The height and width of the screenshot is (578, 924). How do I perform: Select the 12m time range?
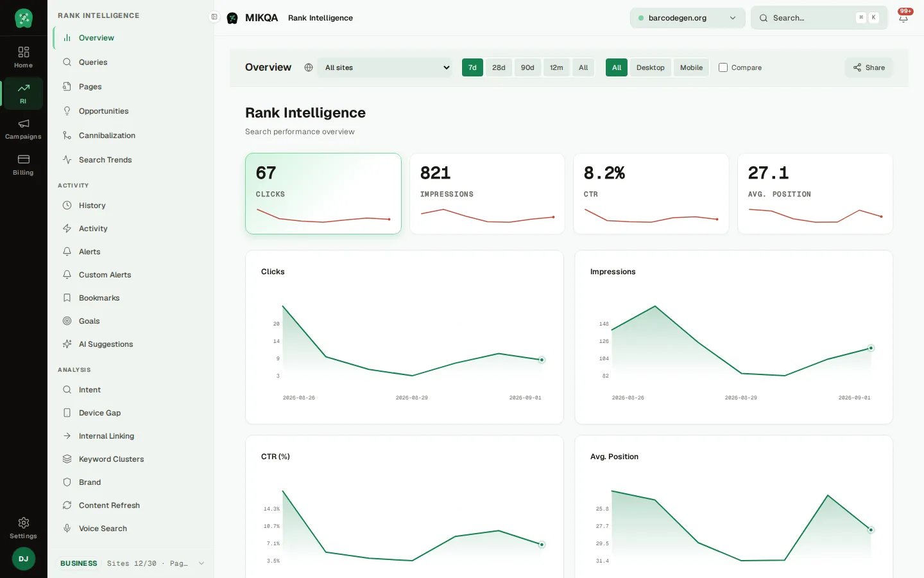click(x=556, y=67)
